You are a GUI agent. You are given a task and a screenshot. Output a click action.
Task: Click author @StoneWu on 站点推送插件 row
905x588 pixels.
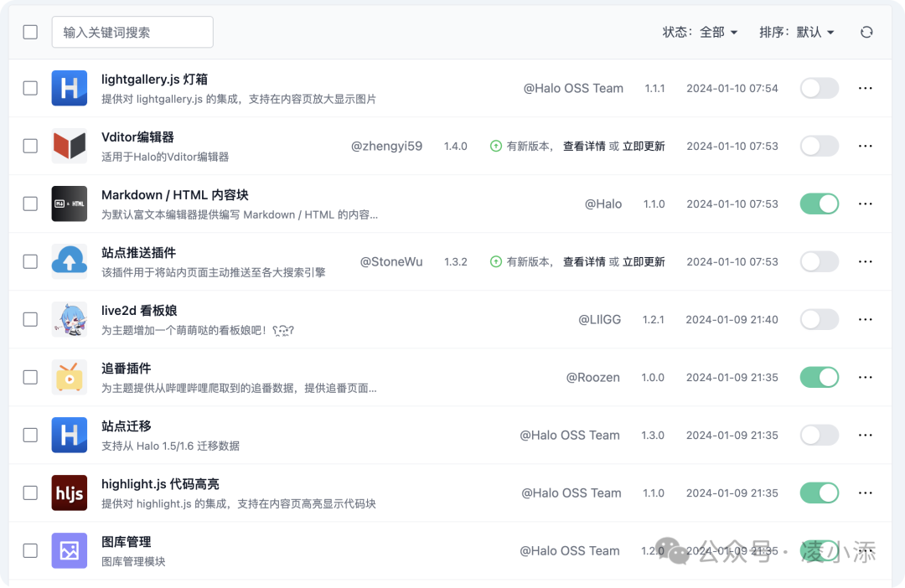[x=391, y=262]
